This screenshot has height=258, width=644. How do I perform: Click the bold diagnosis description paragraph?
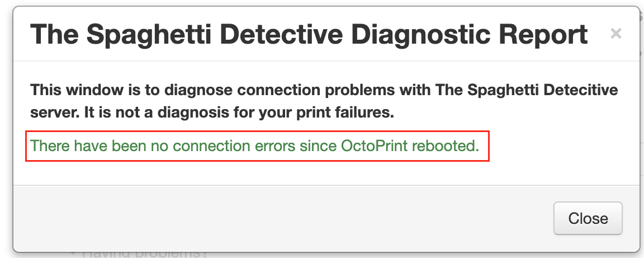[x=324, y=101]
